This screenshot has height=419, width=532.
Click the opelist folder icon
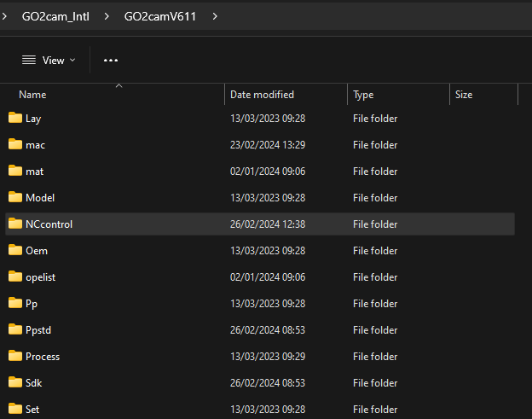[15, 276]
